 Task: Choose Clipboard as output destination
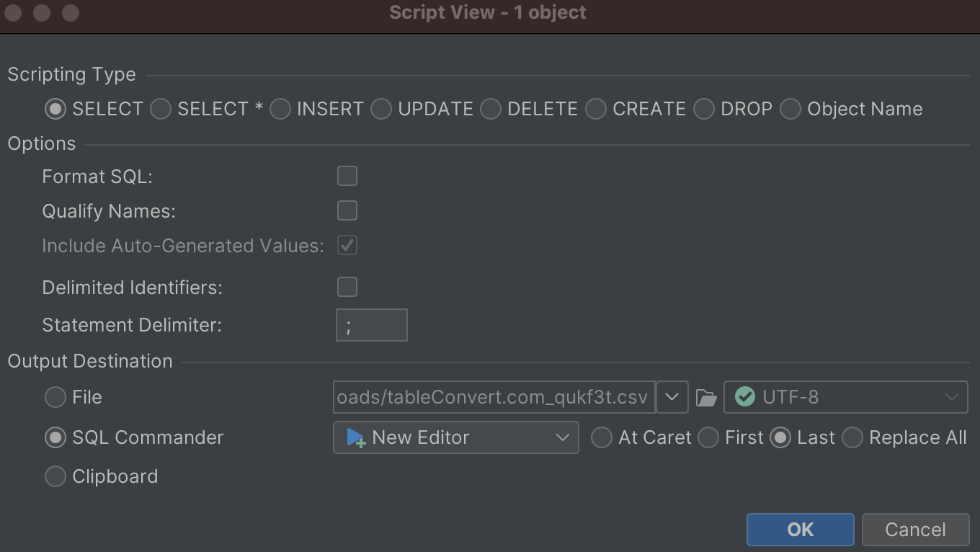point(55,476)
